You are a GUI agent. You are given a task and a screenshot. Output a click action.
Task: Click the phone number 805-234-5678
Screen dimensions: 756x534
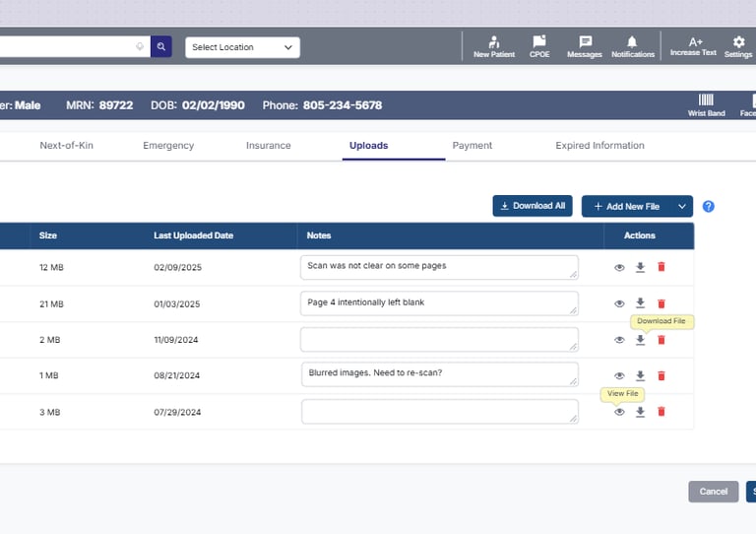pos(343,105)
